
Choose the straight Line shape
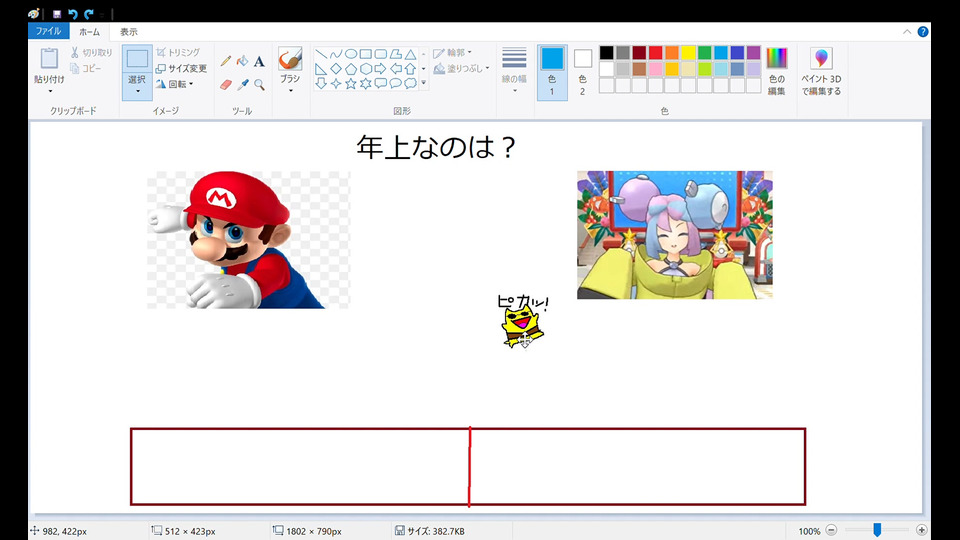tap(321, 54)
